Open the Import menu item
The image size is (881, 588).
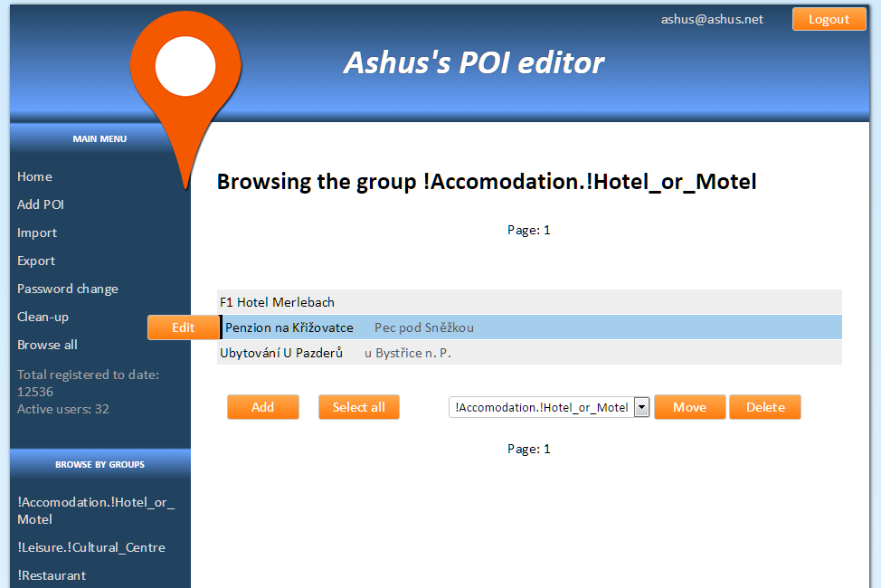tap(37, 232)
